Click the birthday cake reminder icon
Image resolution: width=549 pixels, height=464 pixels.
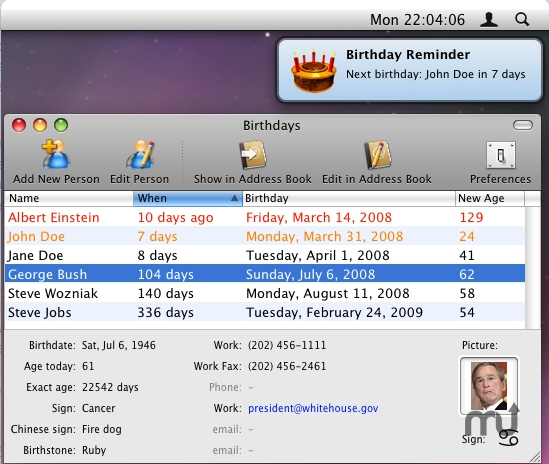[x=314, y=70]
